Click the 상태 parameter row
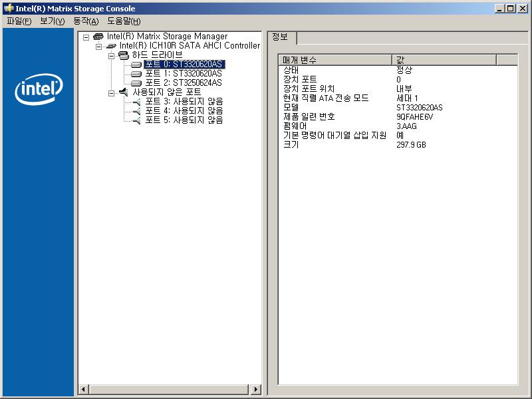This screenshot has height=399, width=532. point(398,70)
